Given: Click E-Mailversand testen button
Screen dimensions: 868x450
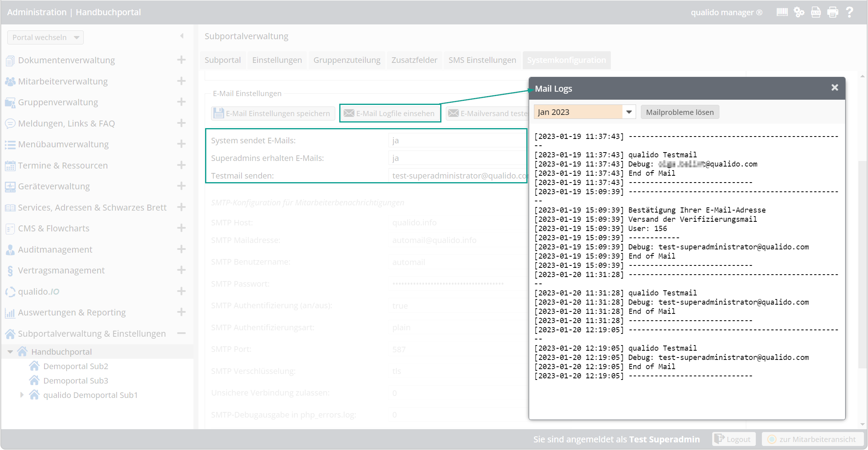Looking at the screenshot, I should pos(488,113).
